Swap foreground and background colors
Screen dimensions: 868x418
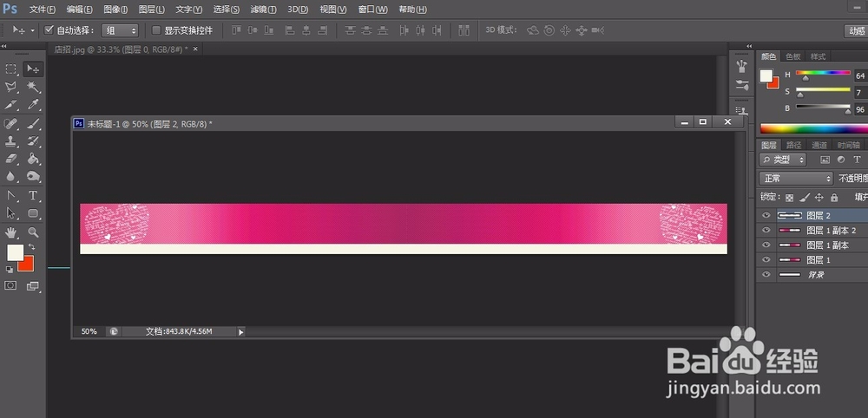point(31,246)
